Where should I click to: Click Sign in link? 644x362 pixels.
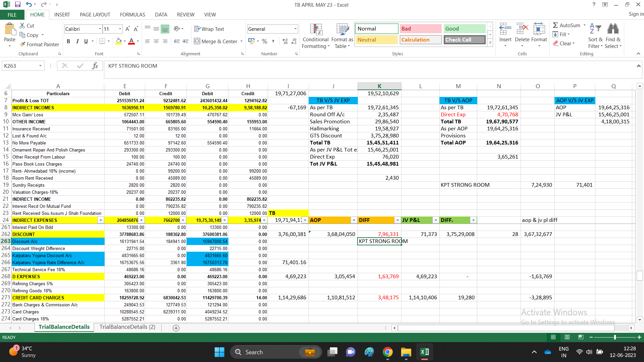click(x=636, y=14)
